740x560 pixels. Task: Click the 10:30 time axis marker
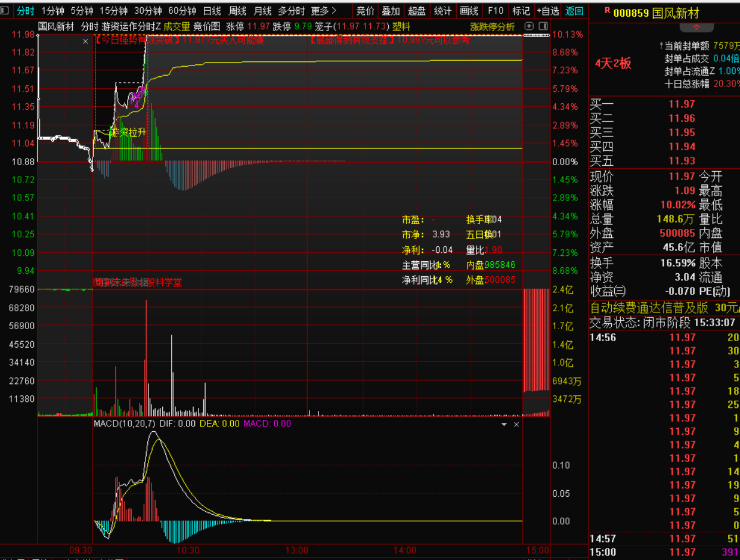(x=188, y=550)
